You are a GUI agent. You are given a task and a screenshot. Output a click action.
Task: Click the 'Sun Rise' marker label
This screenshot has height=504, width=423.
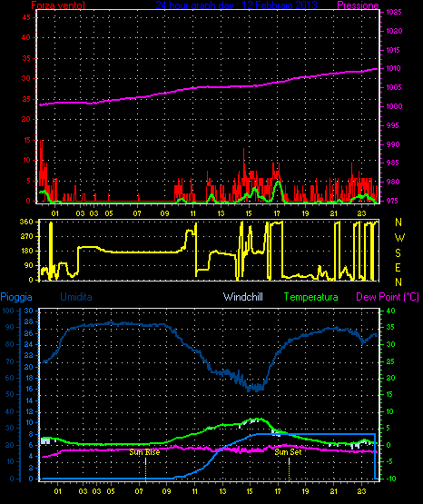(144, 452)
